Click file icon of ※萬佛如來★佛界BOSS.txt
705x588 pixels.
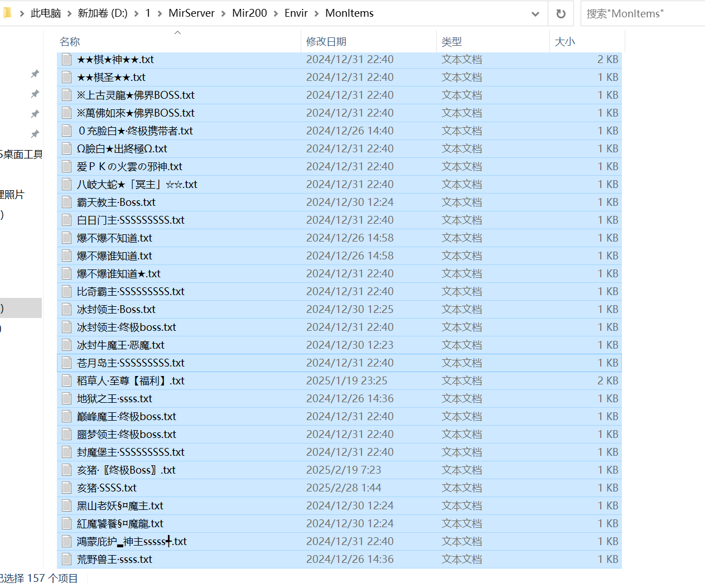[67, 113]
